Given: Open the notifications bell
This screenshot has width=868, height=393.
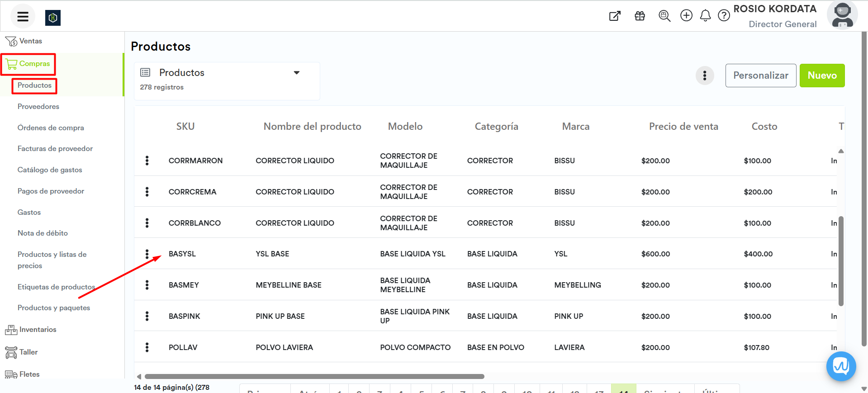Looking at the screenshot, I should click(x=705, y=16).
